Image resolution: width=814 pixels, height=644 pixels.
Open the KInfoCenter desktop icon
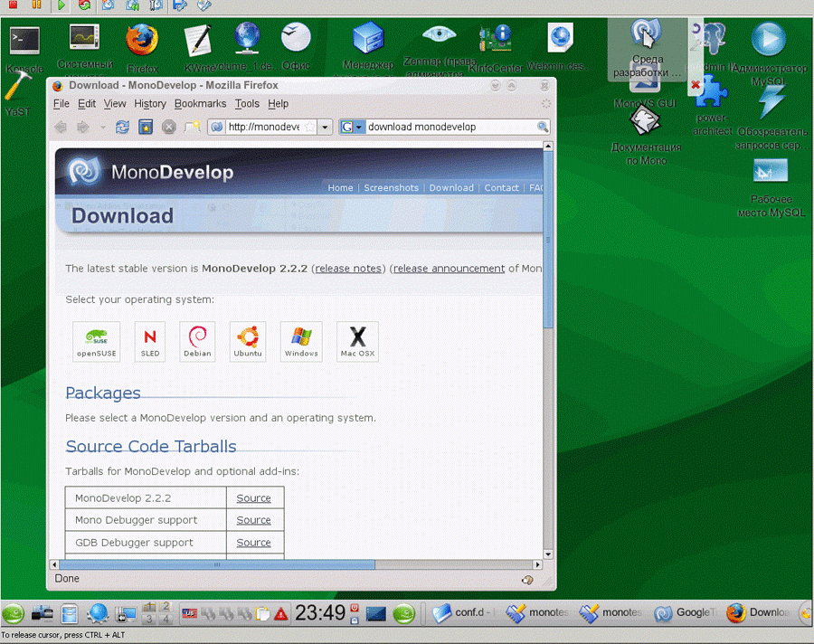(x=496, y=38)
